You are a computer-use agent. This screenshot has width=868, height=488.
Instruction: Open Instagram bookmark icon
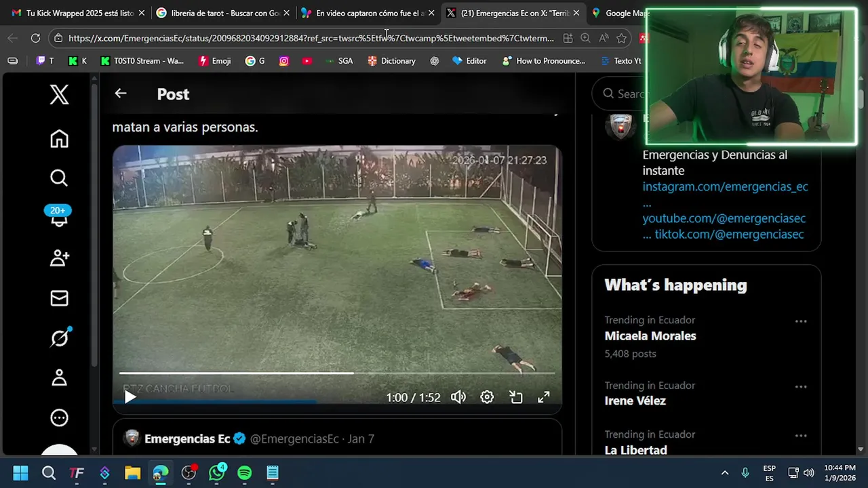(284, 61)
